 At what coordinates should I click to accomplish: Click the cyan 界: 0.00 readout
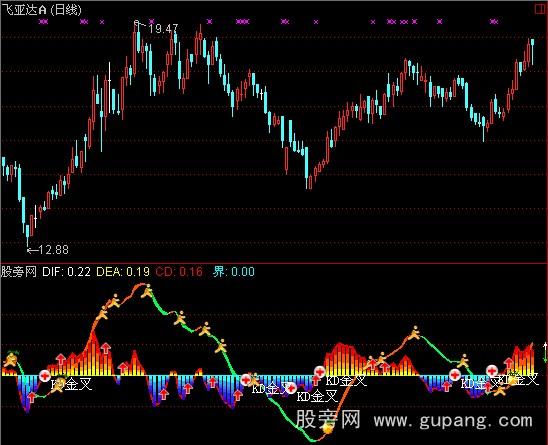point(234,272)
